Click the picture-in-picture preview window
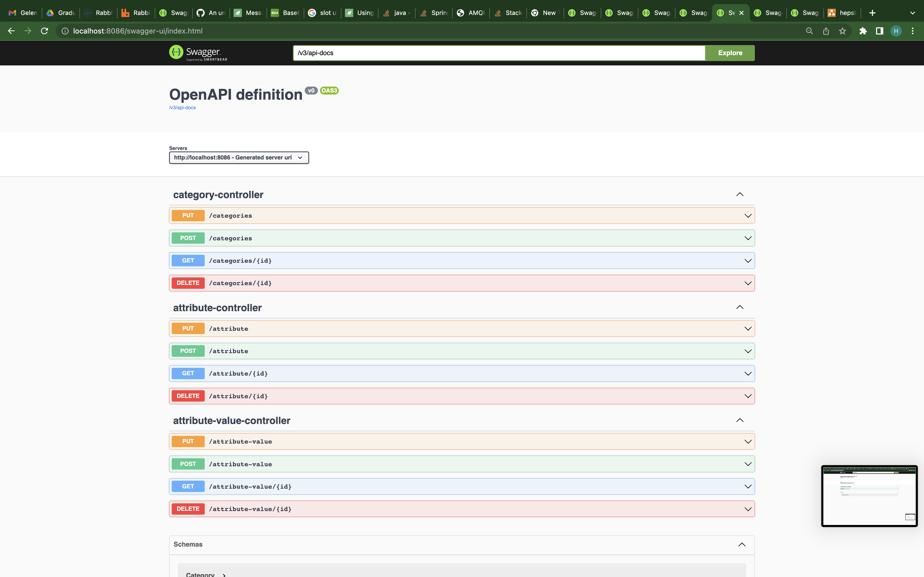 (869, 496)
